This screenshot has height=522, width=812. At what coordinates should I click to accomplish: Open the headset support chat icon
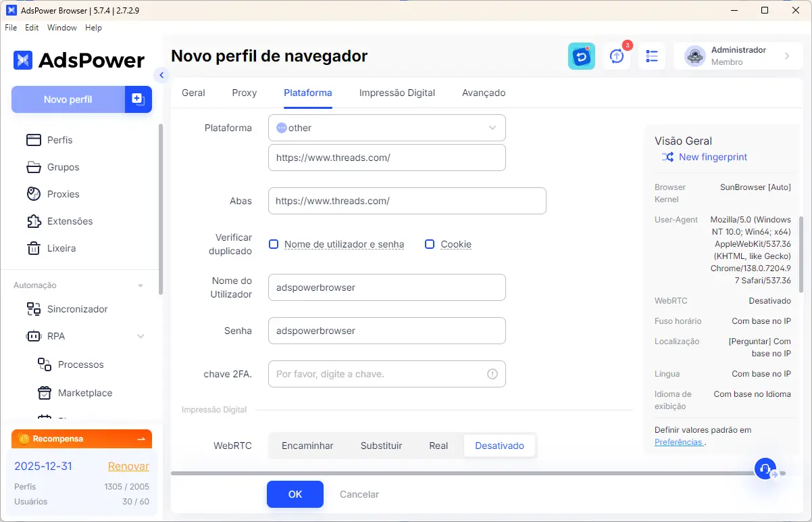coord(765,469)
